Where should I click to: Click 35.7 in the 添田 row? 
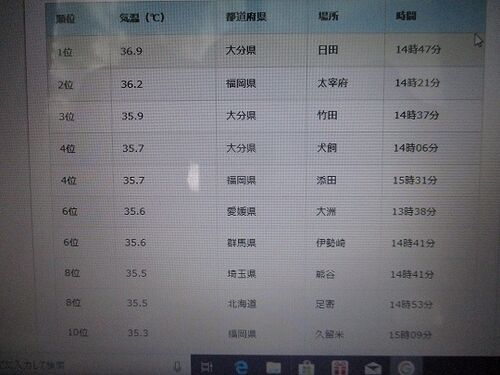point(134,180)
